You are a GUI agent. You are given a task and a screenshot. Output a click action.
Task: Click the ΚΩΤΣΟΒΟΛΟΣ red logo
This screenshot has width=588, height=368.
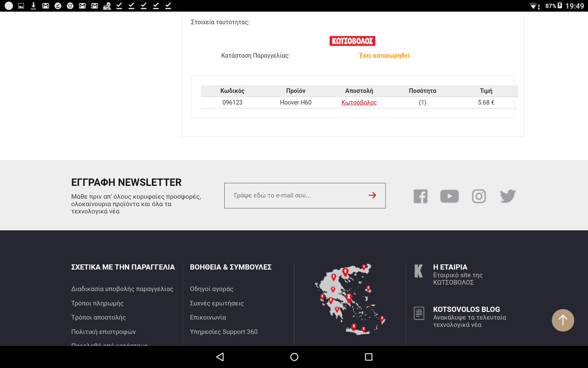[352, 41]
